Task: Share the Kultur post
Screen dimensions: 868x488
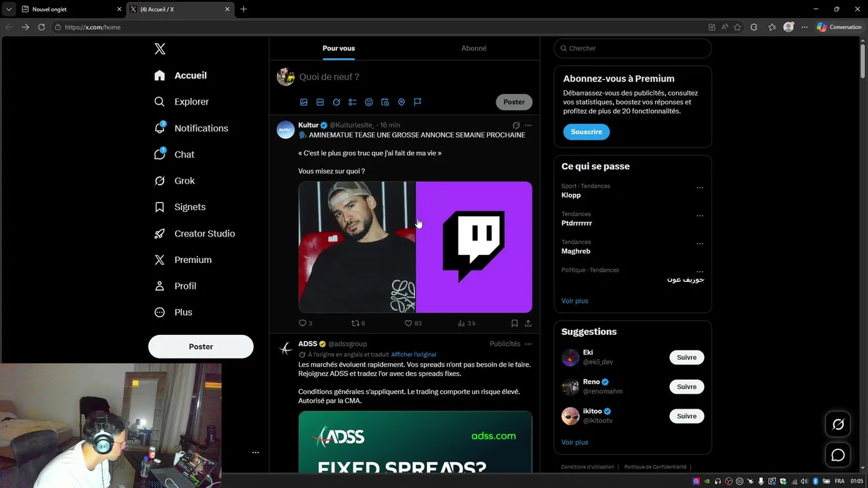Action: 528,323
